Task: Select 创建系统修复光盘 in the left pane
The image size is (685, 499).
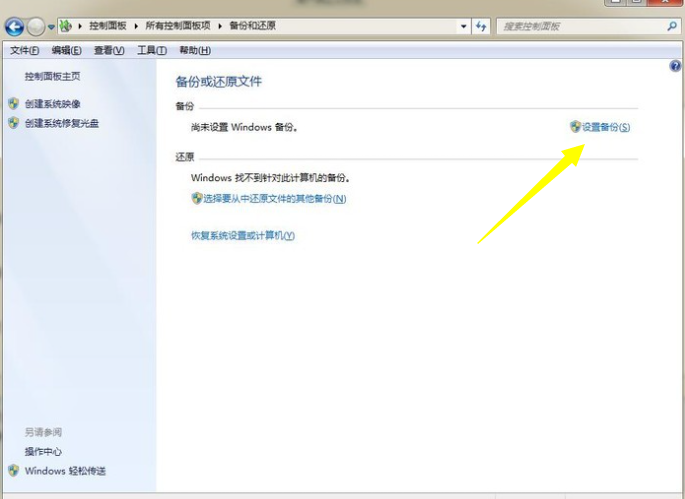Action: (61, 123)
